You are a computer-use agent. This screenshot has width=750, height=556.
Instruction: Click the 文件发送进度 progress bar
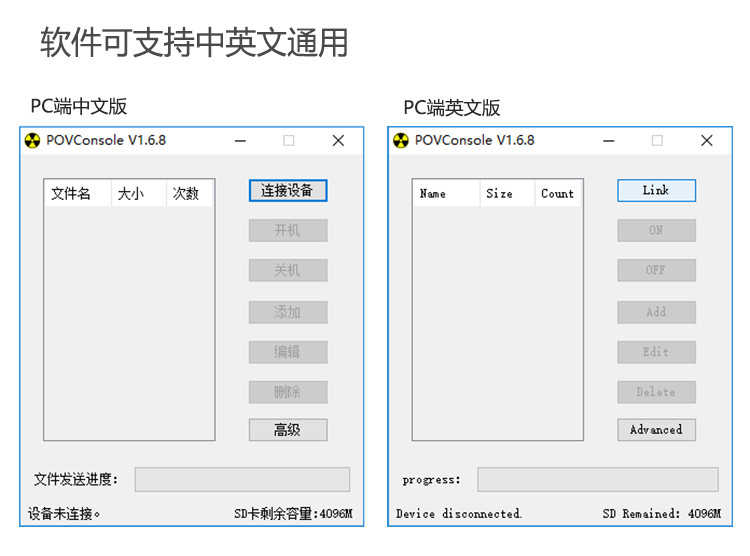242,479
